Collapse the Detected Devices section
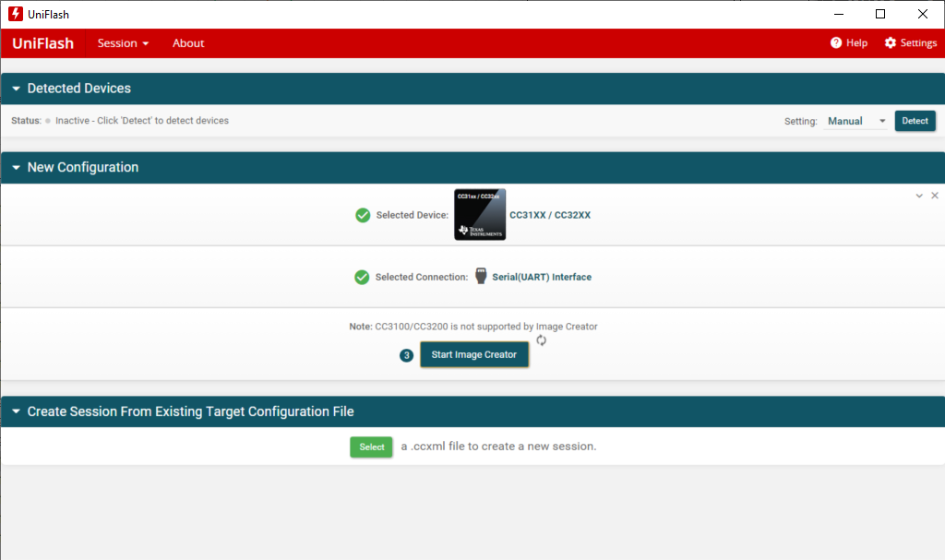Image resolution: width=945 pixels, height=560 pixels. coord(17,89)
